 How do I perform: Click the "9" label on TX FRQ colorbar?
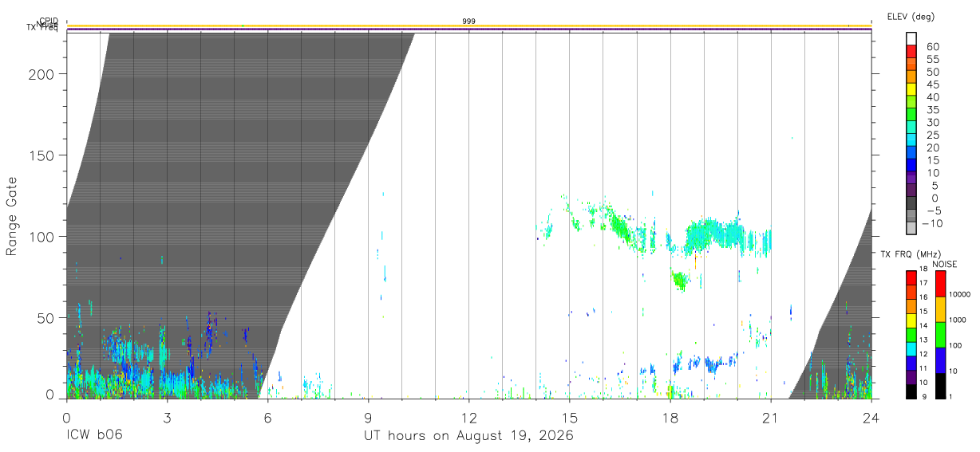coord(925,397)
